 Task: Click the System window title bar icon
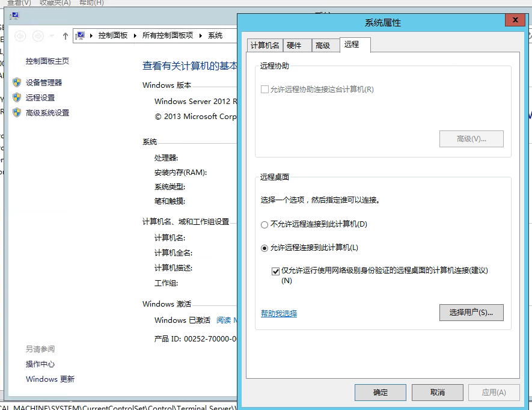(x=14, y=16)
